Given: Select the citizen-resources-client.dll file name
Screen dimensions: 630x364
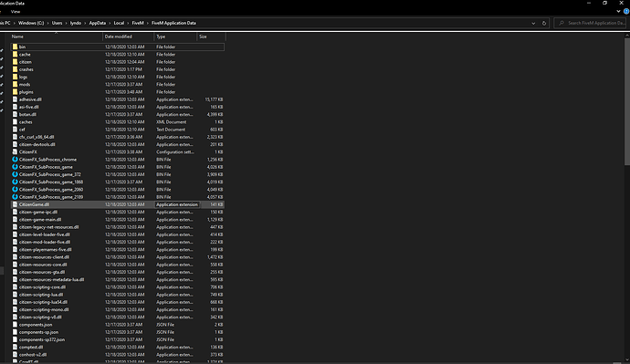Looking at the screenshot, I should click(x=44, y=257).
